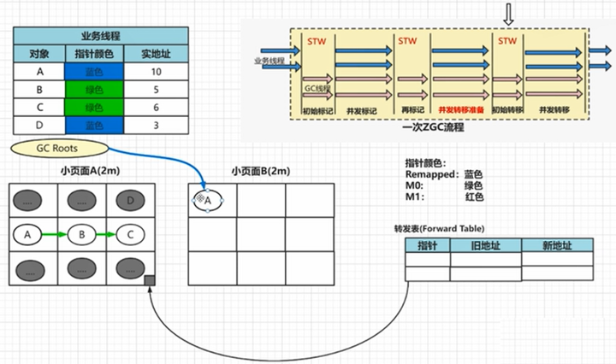Click the blue pointer color cell for object A
This screenshot has width=616, height=364.
[94, 72]
